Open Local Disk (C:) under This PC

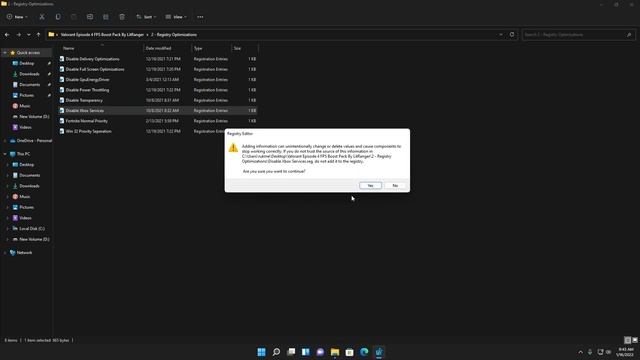coord(32,229)
